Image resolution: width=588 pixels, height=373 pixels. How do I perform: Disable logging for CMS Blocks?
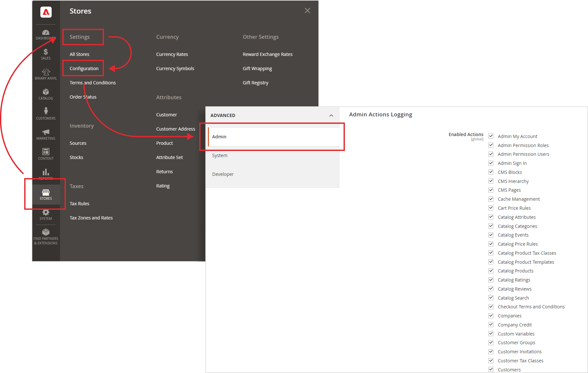coord(491,172)
